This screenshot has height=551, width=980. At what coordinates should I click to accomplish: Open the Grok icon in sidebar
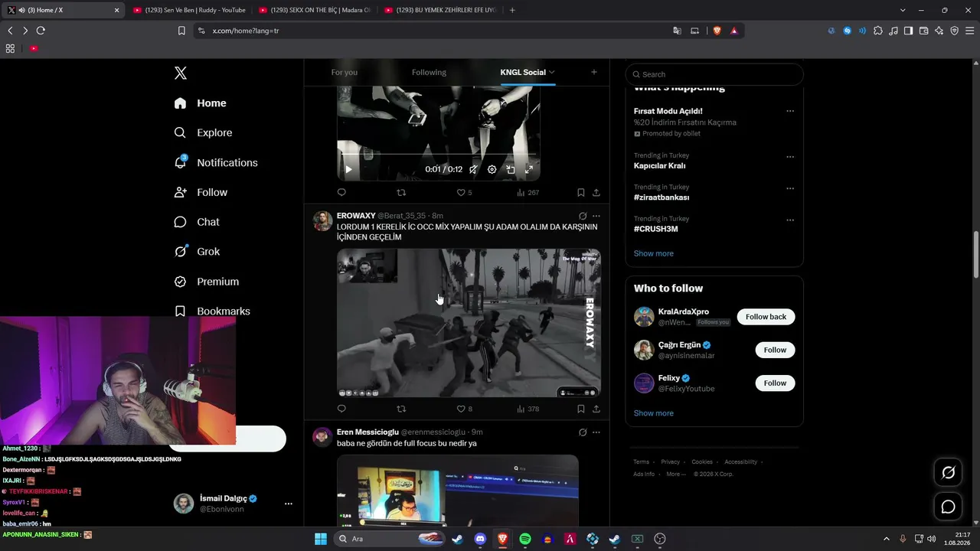(181, 251)
